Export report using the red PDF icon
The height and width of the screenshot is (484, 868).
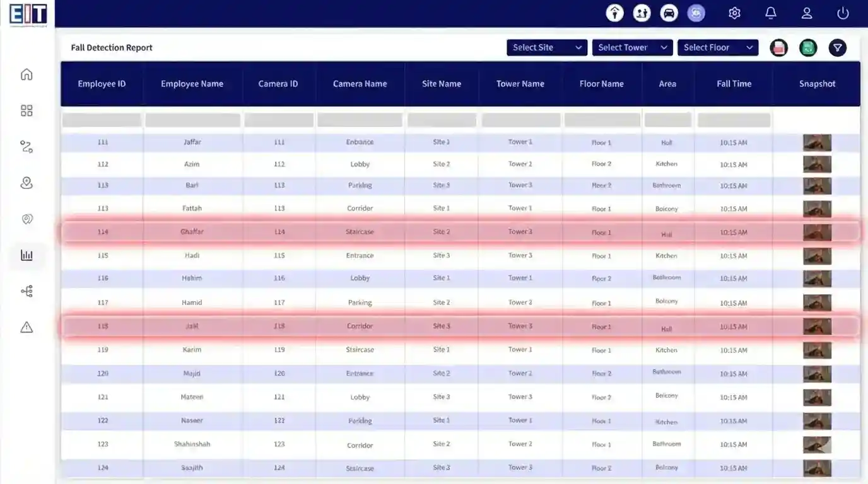point(779,48)
